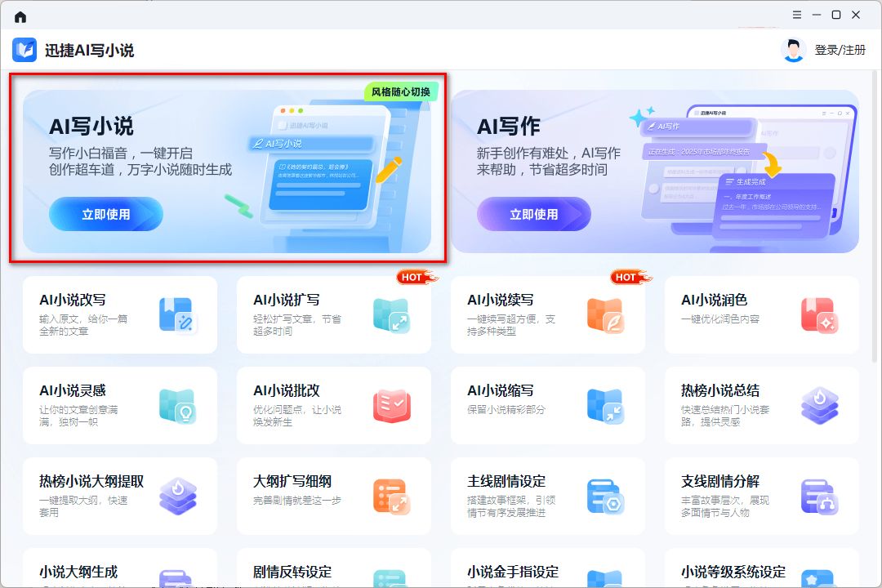882x588 pixels.
Task: Click description 一键续写超方便，支持多种类型
Action: click(511, 325)
